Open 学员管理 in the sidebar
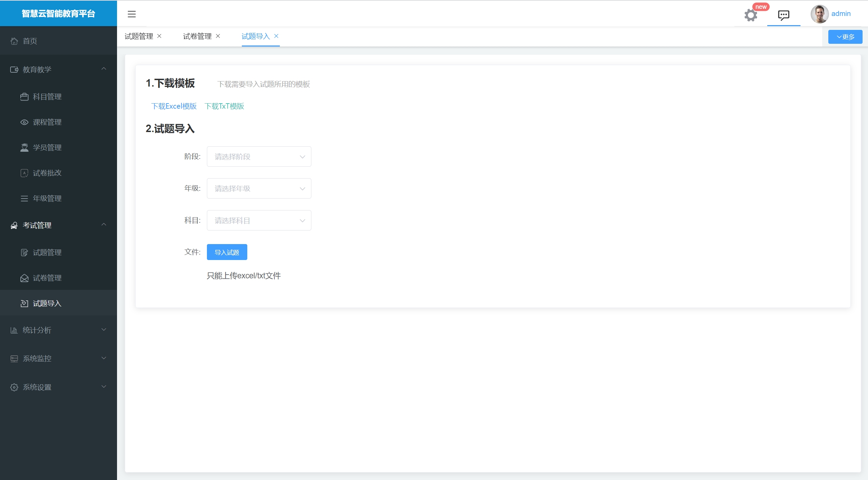This screenshot has width=868, height=480. (x=47, y=148)
